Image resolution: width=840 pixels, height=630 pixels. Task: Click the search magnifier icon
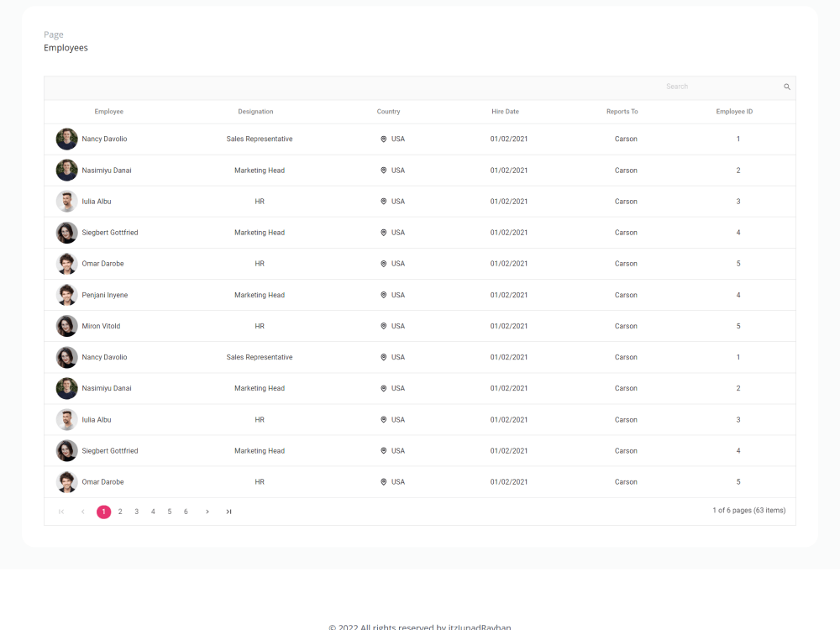coord(786,86)
